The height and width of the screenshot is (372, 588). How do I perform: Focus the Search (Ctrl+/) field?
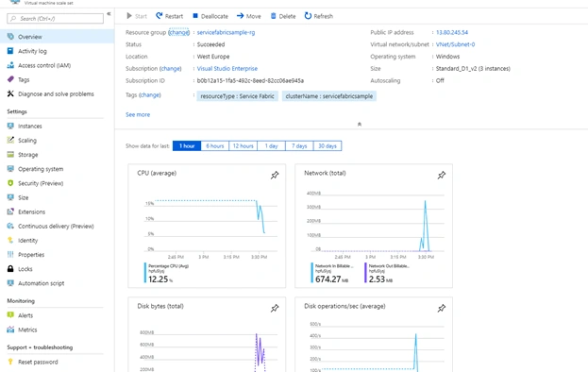[55, 18]
